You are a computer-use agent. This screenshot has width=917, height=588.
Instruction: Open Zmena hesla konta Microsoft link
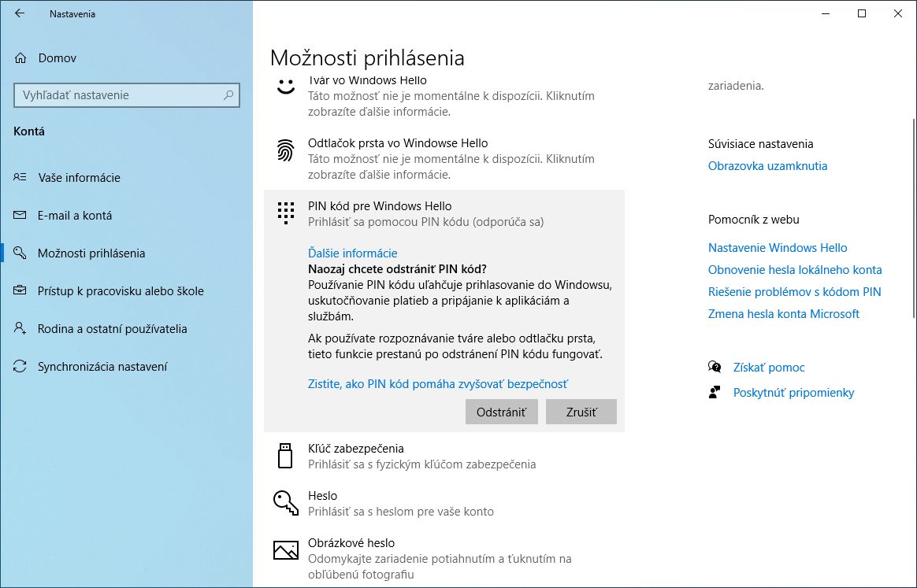coord(784,314)
